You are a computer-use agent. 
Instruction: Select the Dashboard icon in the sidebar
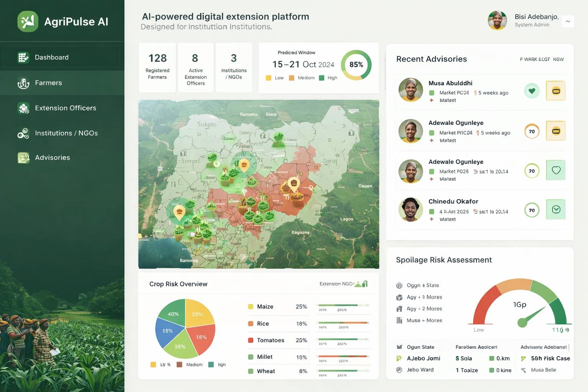pyautogui.click(x=23, y=57)
